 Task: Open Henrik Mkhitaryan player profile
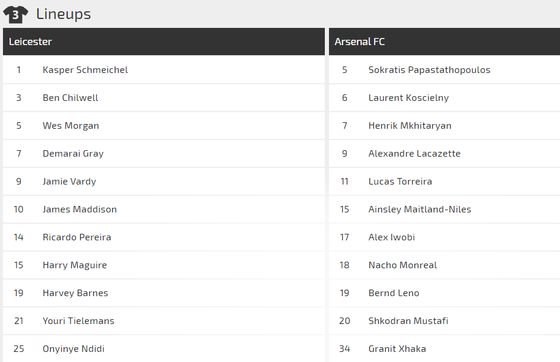click(x=410, y=125)
